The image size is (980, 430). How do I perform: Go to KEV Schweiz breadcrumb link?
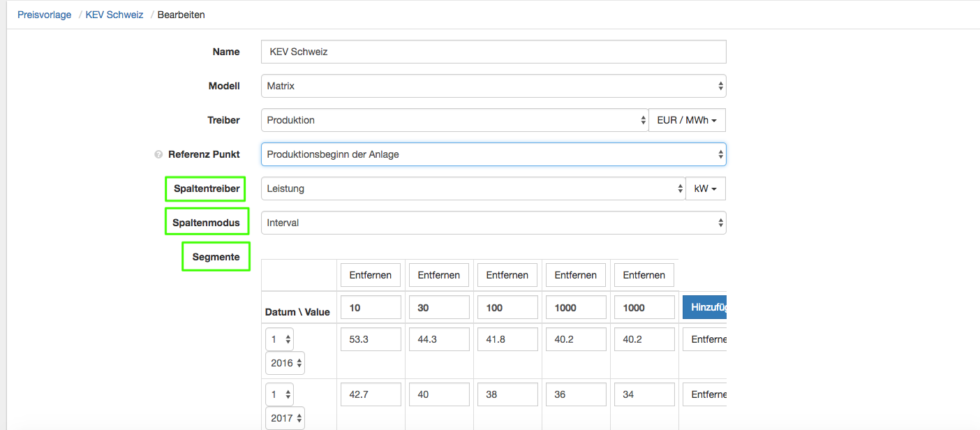[114, 15]
